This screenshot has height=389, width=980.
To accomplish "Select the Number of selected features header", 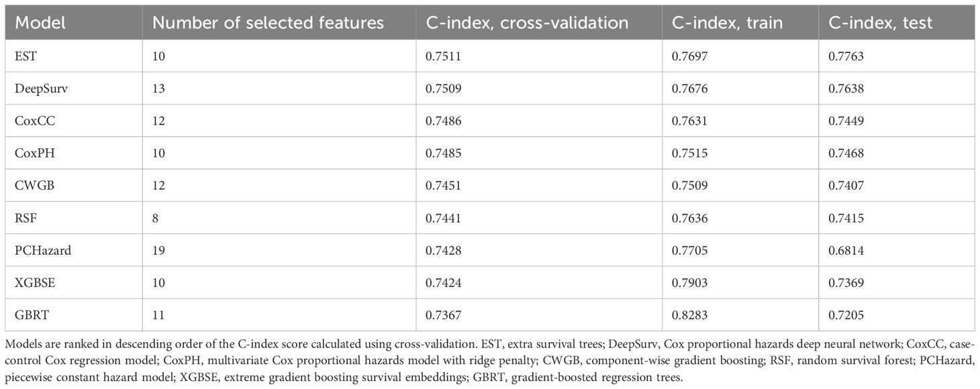I will [x=268, y=23].
